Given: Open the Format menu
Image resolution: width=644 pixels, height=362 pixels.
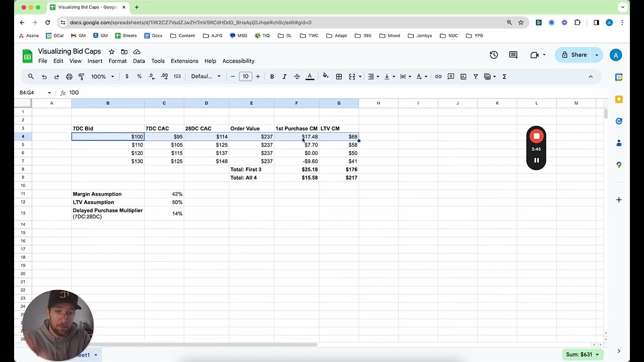Looking at the screenshot, I should [x=118, y=61].
